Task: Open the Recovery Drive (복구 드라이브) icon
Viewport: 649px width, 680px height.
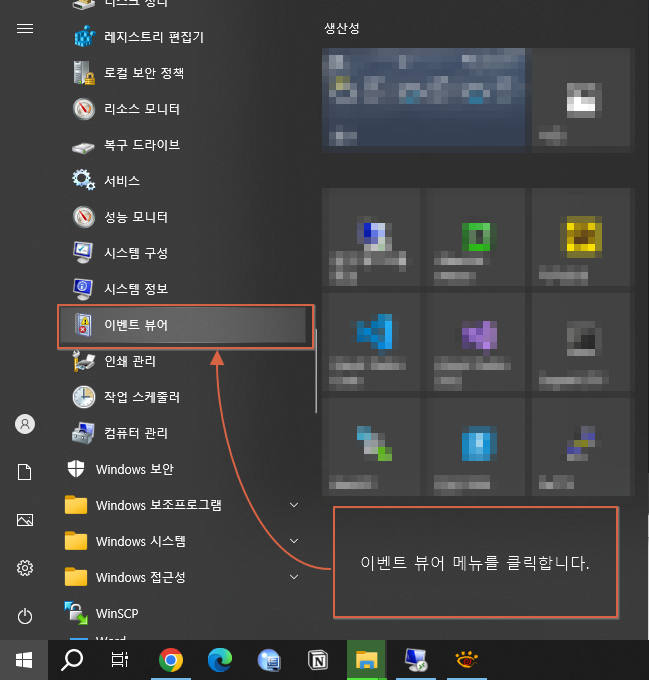Action: (x=83, y=148)
